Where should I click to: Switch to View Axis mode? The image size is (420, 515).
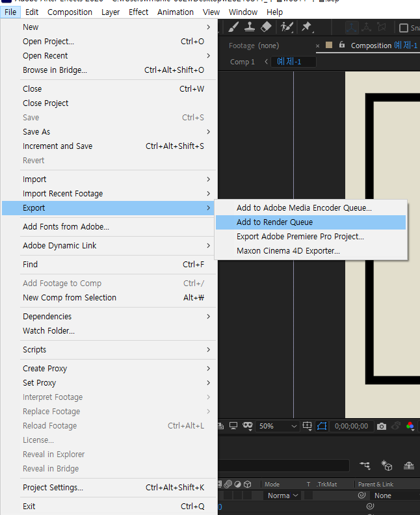click(x=381, y=27)
